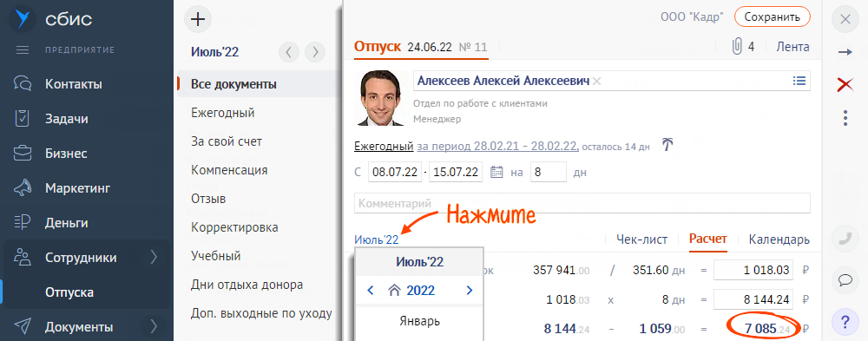
Task: Expand the Сотрудники sidebar section
Action: tap(154, 258)
